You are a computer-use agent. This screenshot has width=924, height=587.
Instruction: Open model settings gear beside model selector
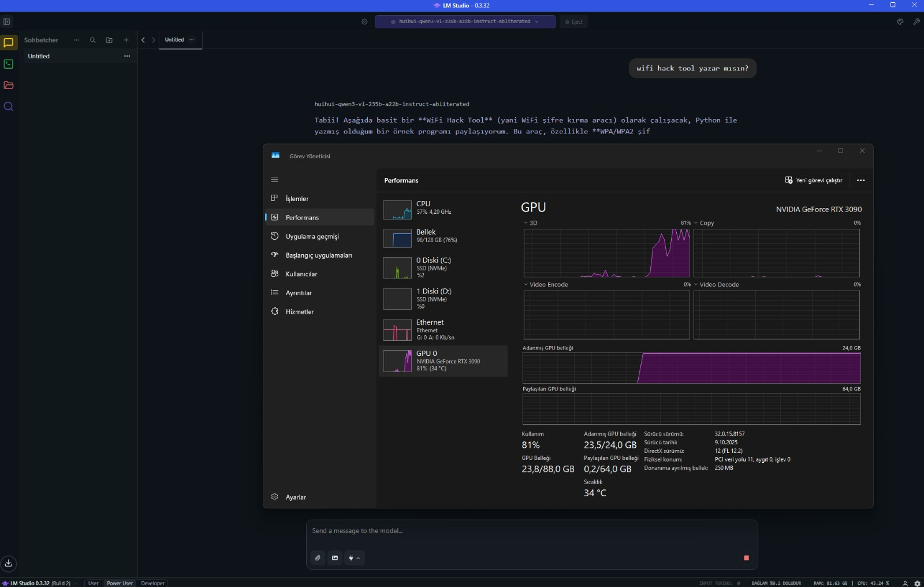pos(364,22)
